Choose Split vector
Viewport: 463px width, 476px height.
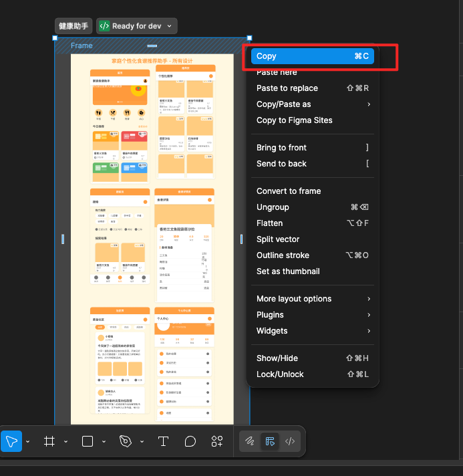coord(313,239)
